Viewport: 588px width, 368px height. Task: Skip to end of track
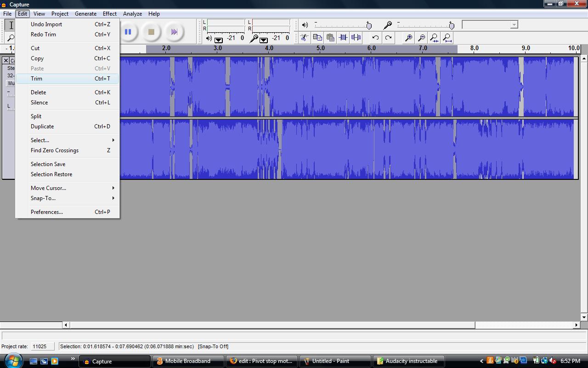(174, 32)
